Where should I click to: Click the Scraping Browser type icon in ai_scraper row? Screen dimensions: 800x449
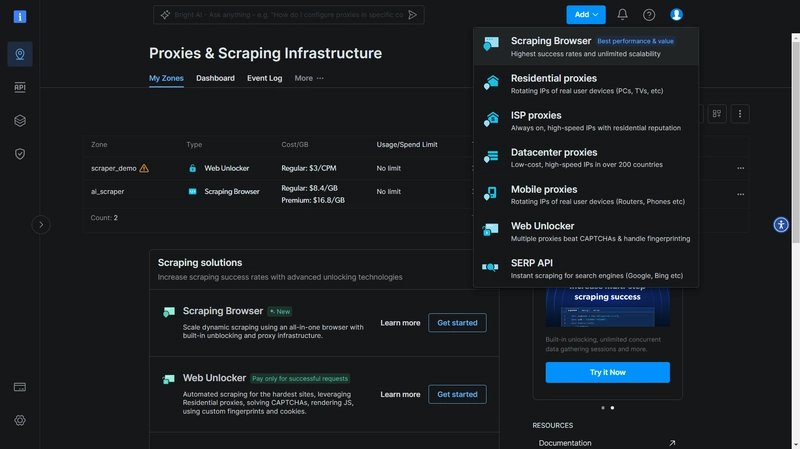tap(192, 192)
